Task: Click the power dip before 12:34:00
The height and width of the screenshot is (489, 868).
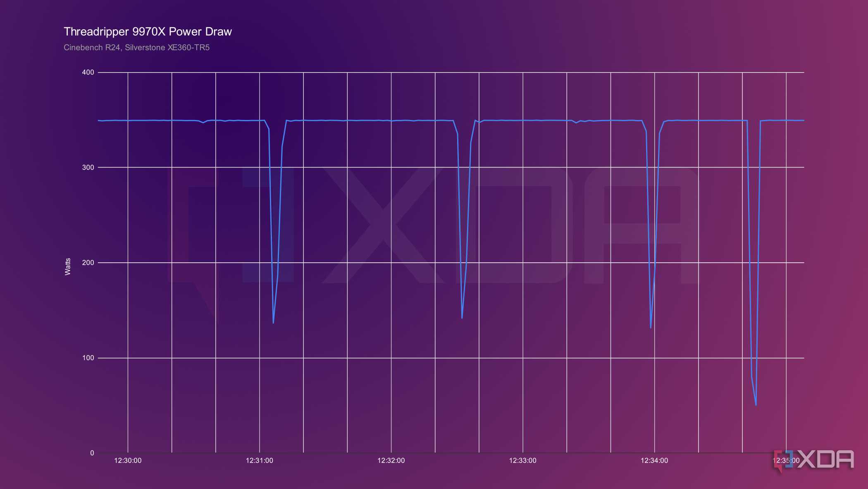Action: [x=651, y=327]
